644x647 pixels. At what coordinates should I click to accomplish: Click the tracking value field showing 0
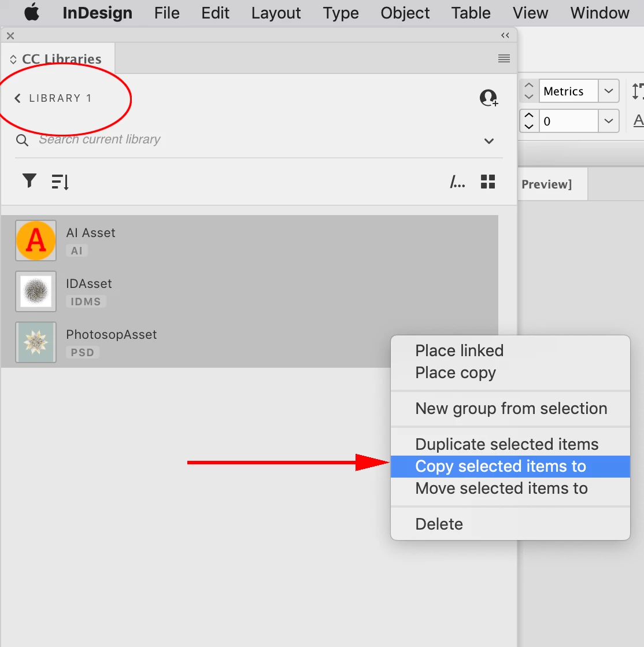pyautogui.click(x=568, y=121)
